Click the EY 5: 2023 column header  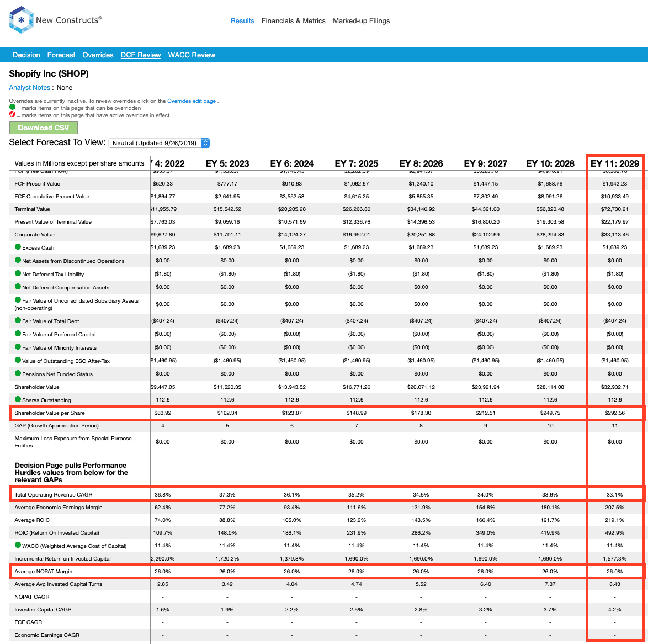coord(227,164)
